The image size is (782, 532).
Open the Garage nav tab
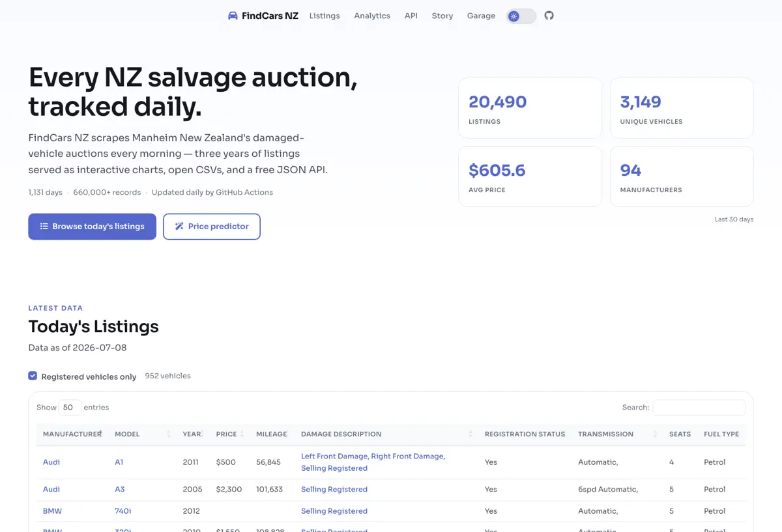pyautogui.click(x=481, y=16)
